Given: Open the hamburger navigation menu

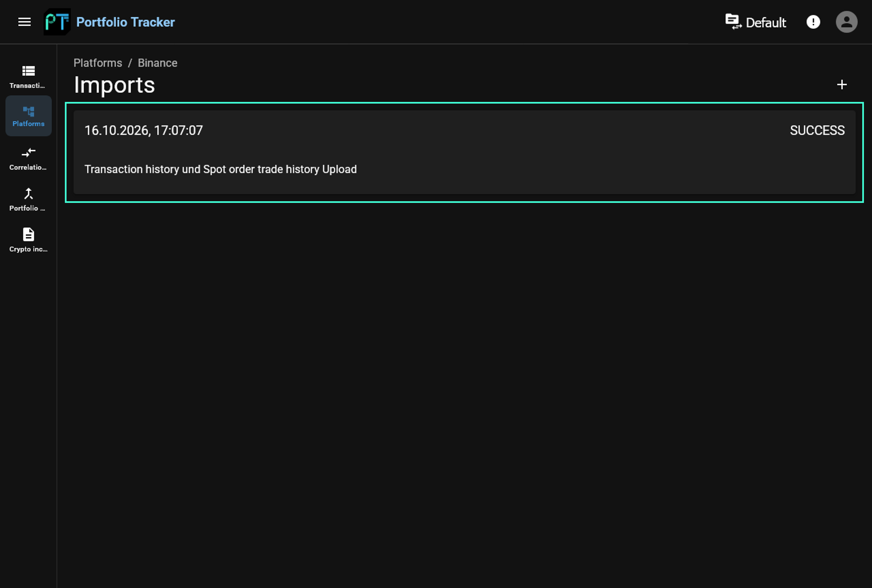Looking at the screenshot, I should (24, 22).
